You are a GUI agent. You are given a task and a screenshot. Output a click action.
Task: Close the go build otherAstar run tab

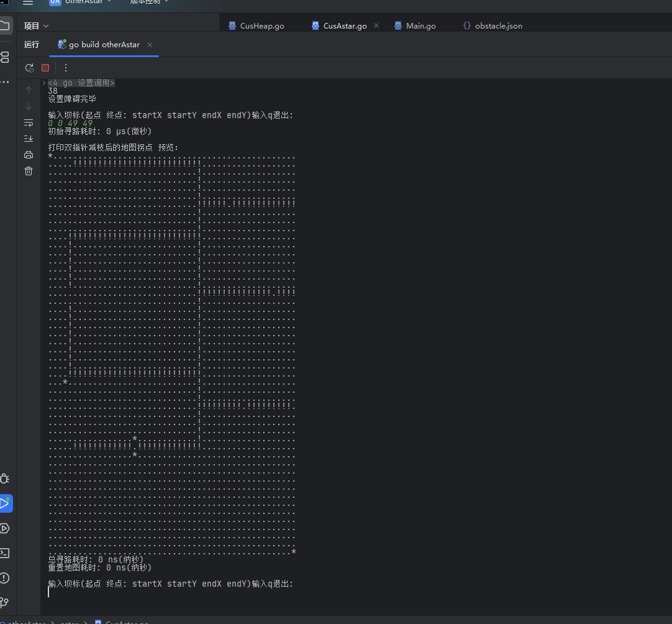click(150, 45)
